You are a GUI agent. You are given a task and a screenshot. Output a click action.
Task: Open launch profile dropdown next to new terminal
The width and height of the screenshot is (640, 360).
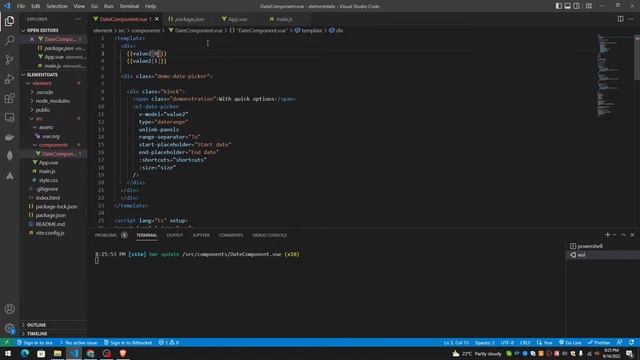[x=614, y=235]
